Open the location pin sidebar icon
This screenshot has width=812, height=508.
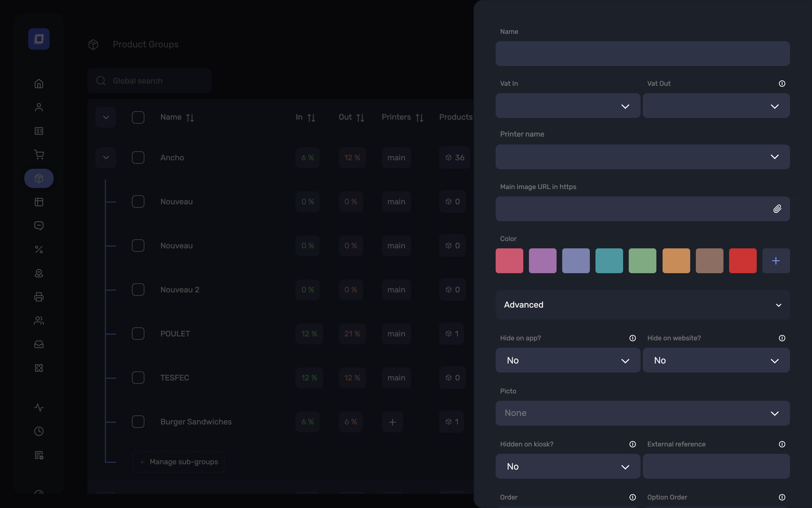[39, 273]
